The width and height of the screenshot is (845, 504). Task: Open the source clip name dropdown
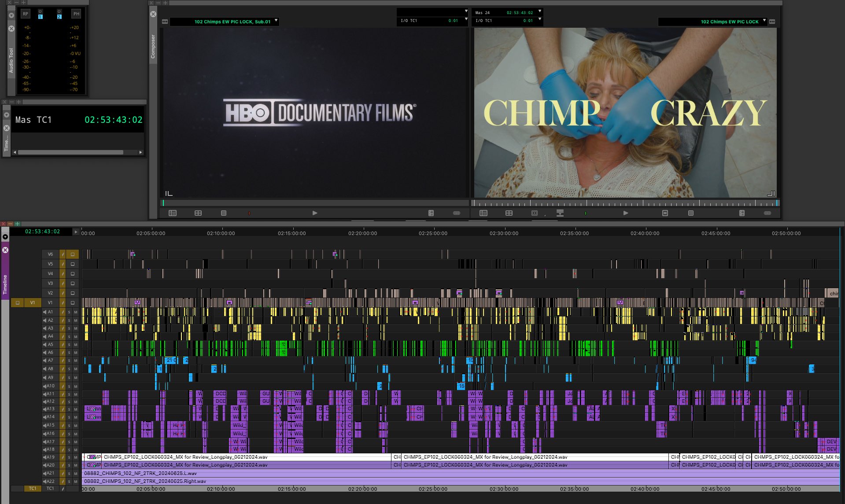[x=276, y=21]
